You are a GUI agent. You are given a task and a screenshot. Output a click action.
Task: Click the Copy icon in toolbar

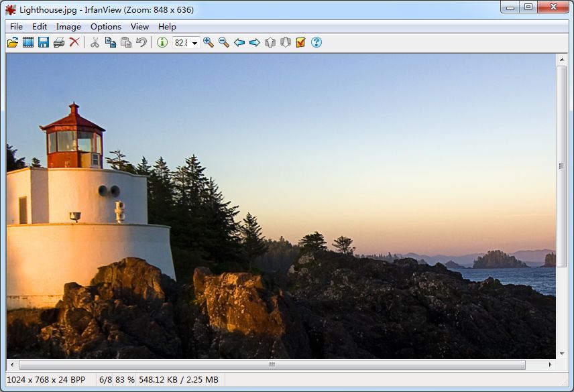pyautogui.click(x=110, y=42)
